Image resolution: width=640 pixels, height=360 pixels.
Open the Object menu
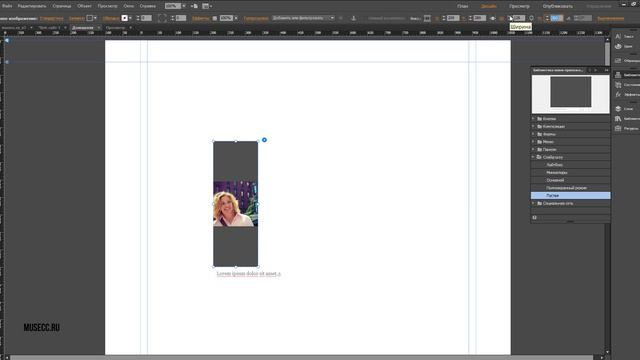pos(84,6)
